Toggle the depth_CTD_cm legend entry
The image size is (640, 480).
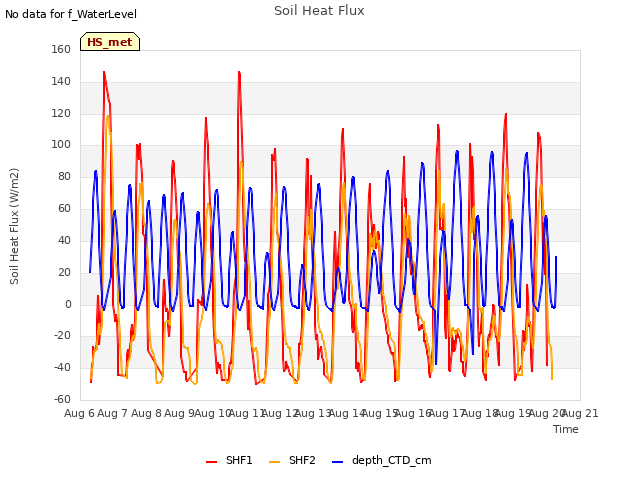pos(382,460)
